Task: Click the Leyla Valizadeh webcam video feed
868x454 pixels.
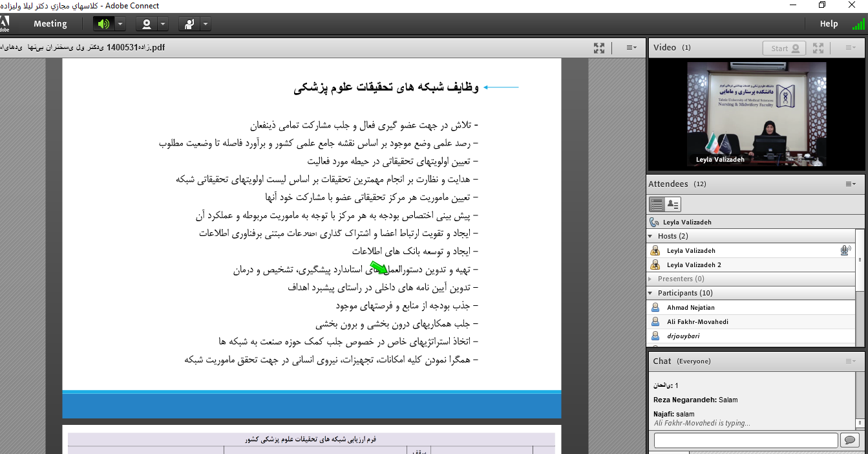Action: (x=756, y=113)
